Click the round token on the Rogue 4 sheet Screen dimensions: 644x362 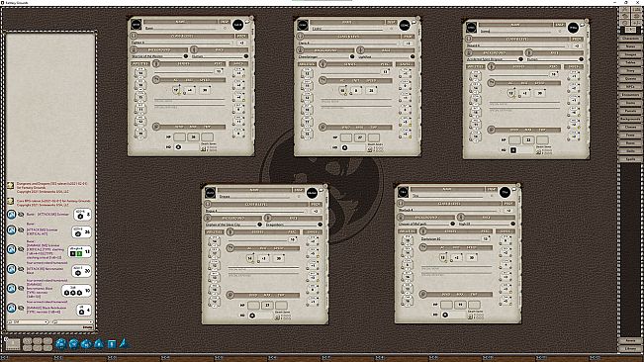[312, 193]
